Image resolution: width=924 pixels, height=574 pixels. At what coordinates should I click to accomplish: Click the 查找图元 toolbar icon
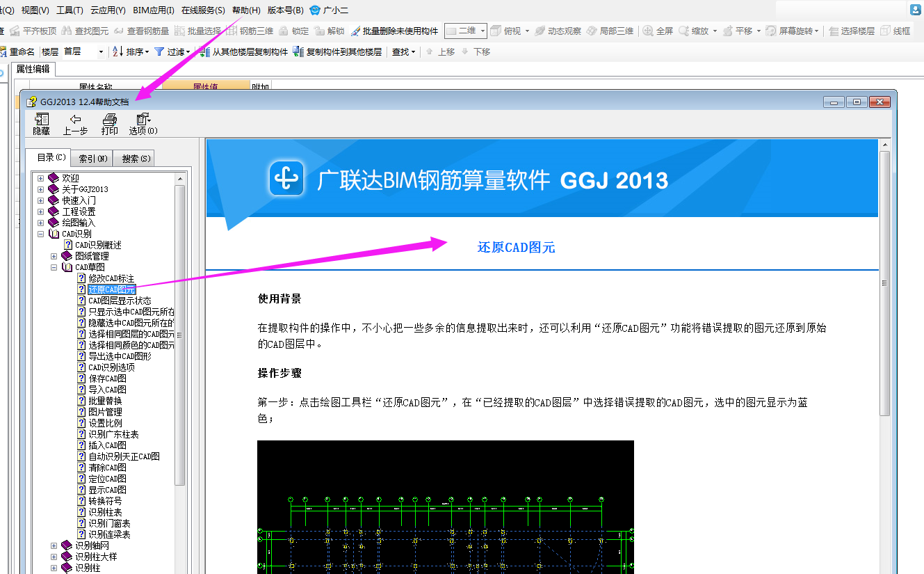(67, 31)
